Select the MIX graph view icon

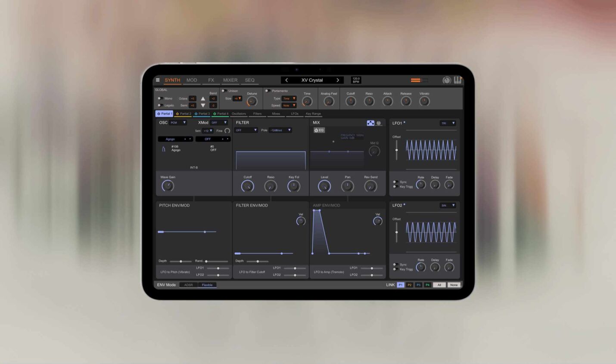[x=370, y=123]
